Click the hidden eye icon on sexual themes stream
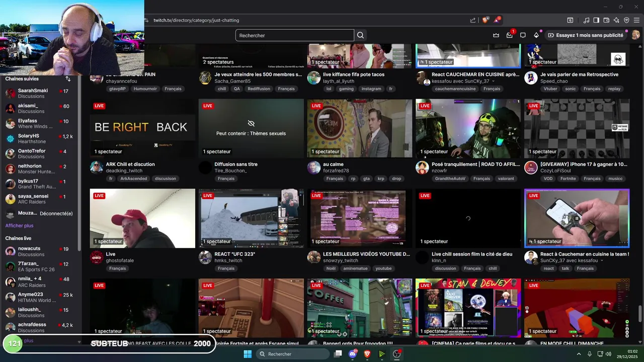 click(251, 123)
